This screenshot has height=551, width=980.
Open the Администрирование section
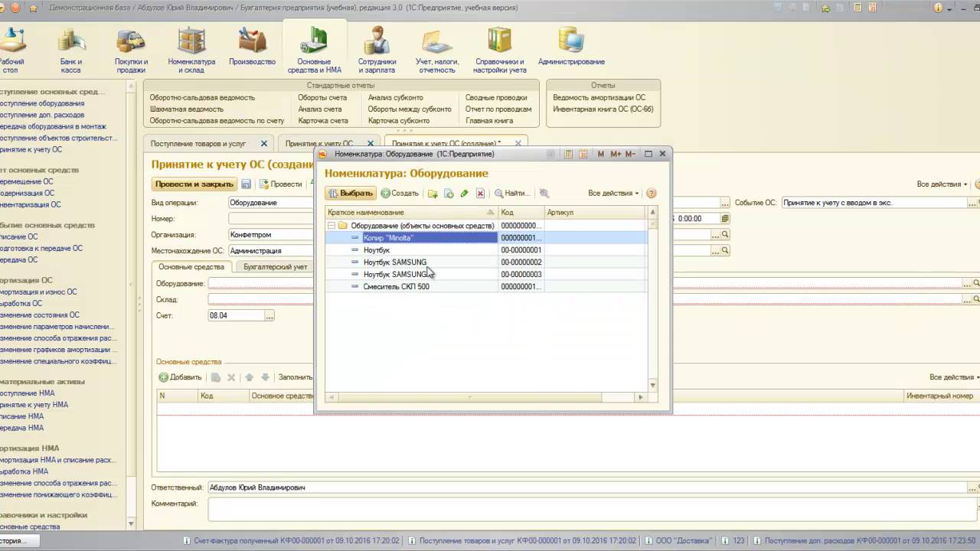pos(571,47)
